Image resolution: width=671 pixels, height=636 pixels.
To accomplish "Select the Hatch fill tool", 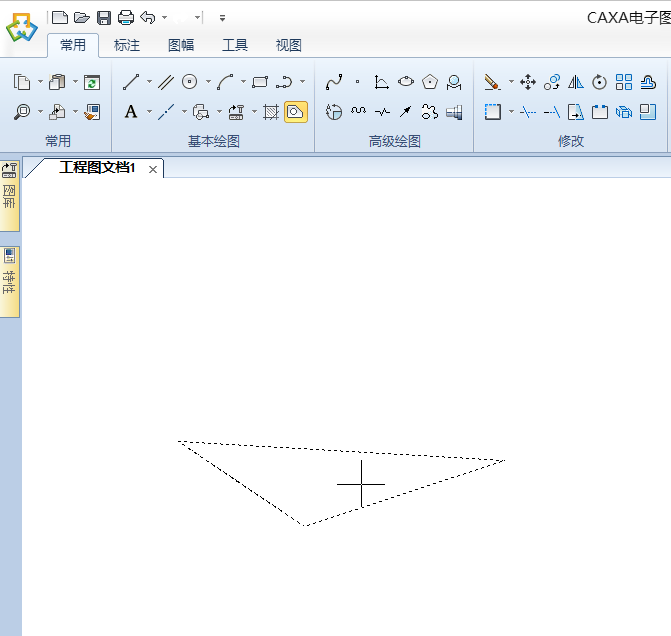I will pos(271,112).
